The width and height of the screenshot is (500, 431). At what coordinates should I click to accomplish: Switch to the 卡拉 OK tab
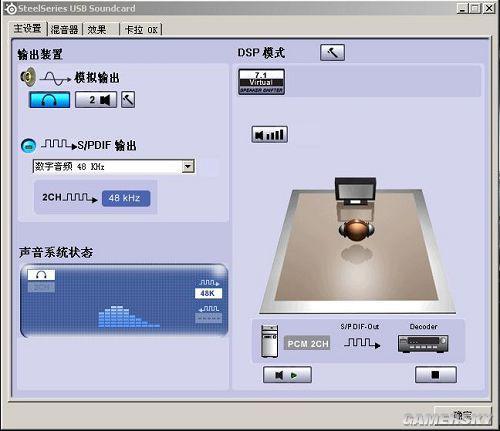pos(141,30)
